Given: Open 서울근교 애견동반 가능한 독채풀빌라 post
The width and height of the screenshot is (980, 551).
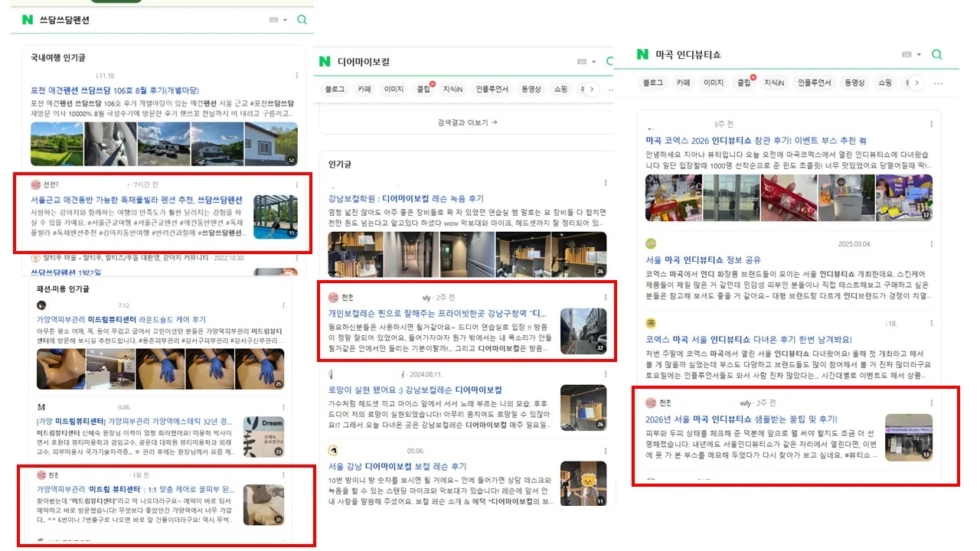Looking at the screenshot, I should click(x=136, y=200).
